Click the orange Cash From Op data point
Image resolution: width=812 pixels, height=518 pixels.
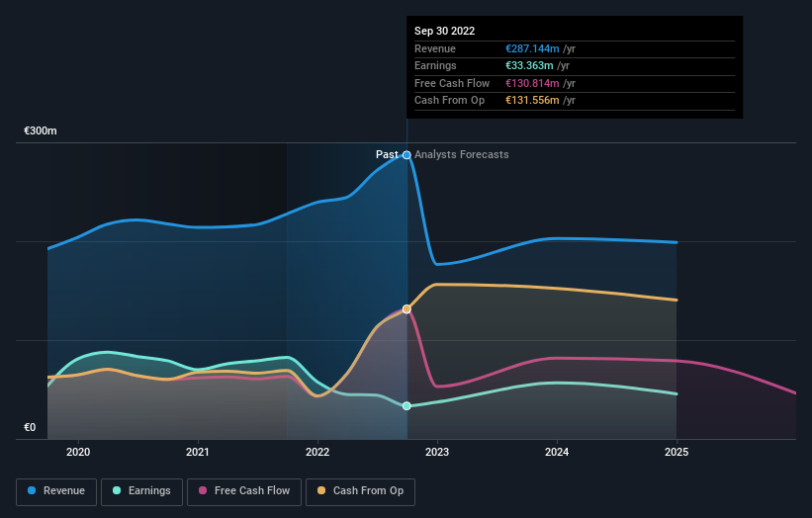[x=407, y=309]
